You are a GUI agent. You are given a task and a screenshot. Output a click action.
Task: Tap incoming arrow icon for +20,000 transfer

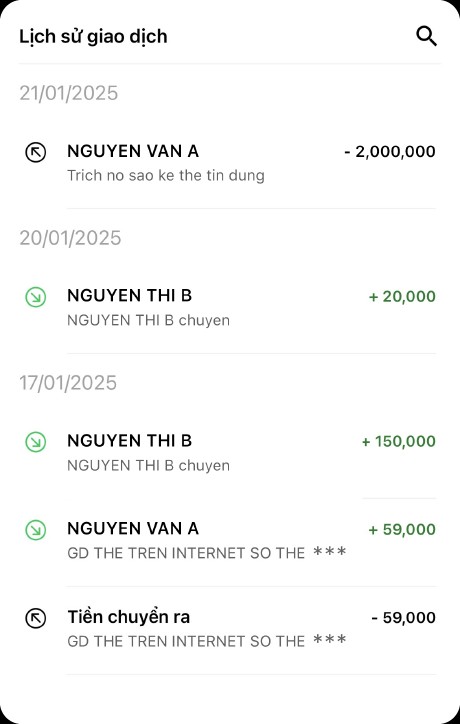[36, 297]
